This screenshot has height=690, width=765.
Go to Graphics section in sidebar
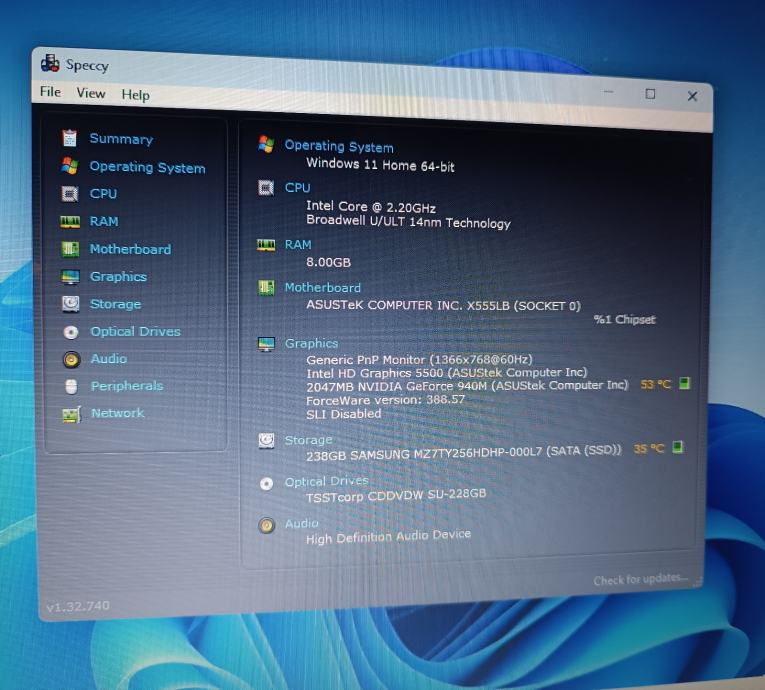point(119,277)
